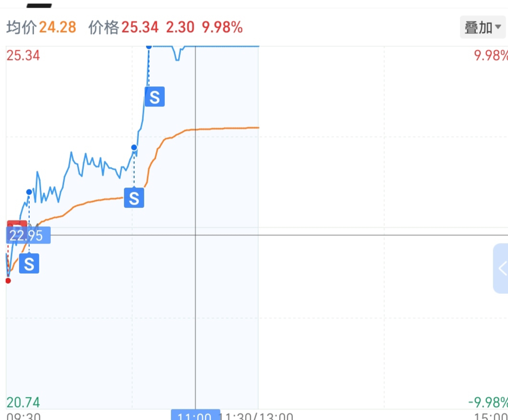Expand the collapsed side panel chevron

point(501,268)
